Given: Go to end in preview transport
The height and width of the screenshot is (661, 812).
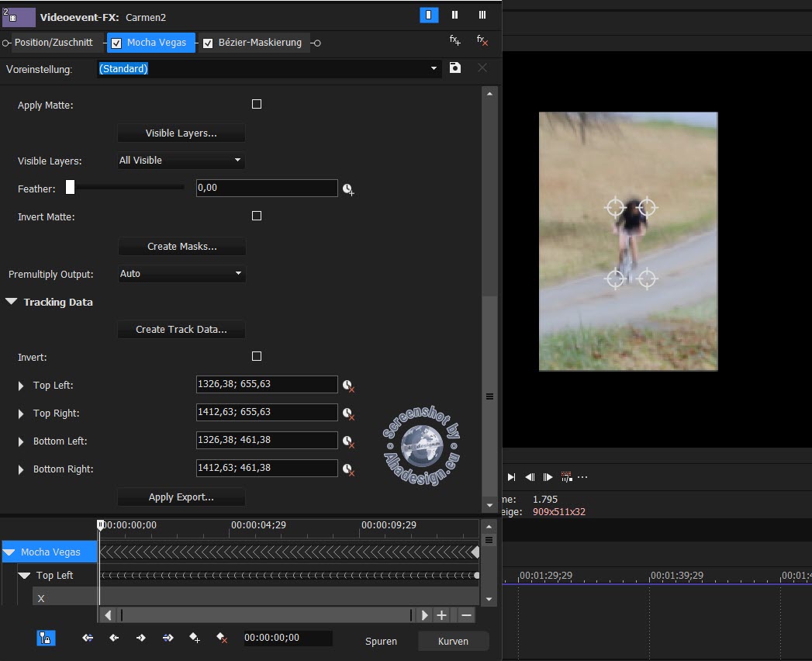Looking at the screenshot, I should 511,477.
